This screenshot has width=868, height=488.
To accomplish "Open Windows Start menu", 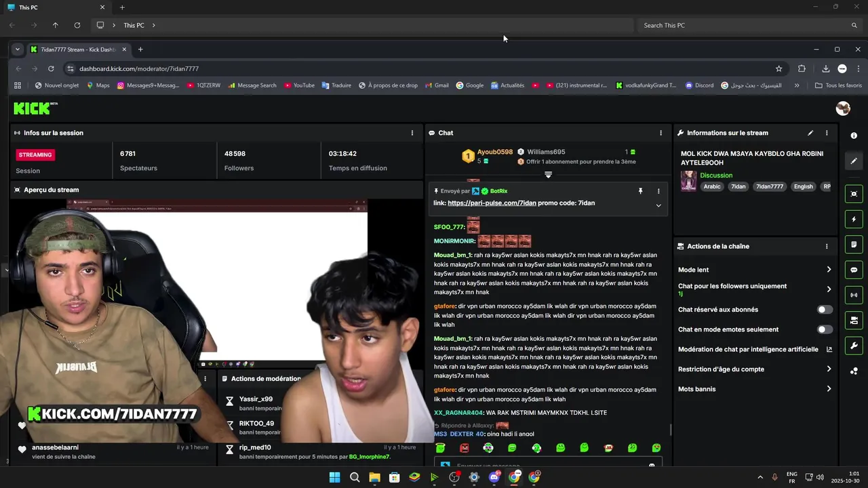I will click(x=334, y=477).
